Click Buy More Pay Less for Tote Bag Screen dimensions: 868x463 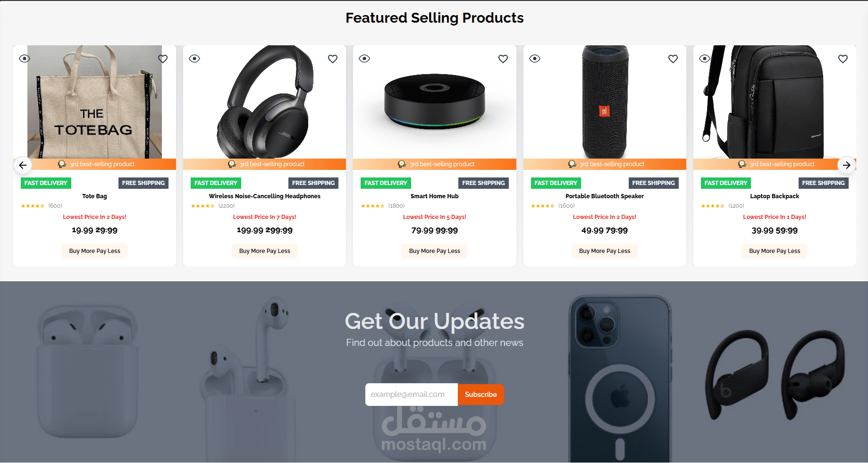pos(94,251)
